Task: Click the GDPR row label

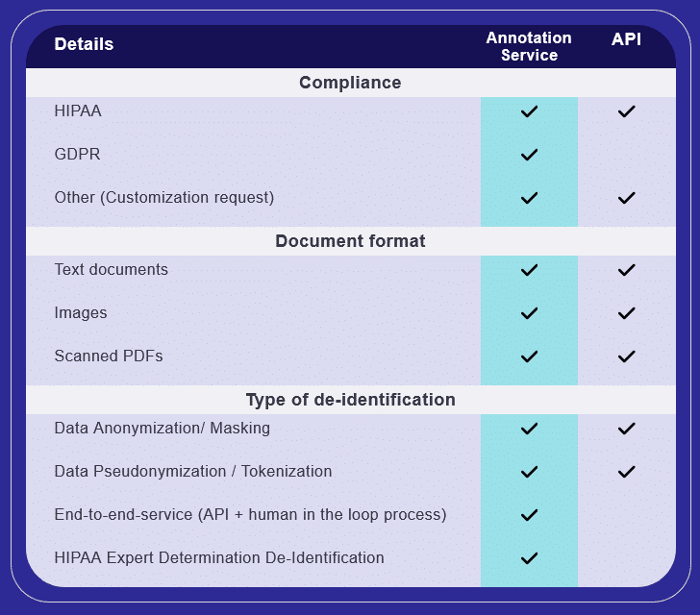Action: tap(77, 154)
